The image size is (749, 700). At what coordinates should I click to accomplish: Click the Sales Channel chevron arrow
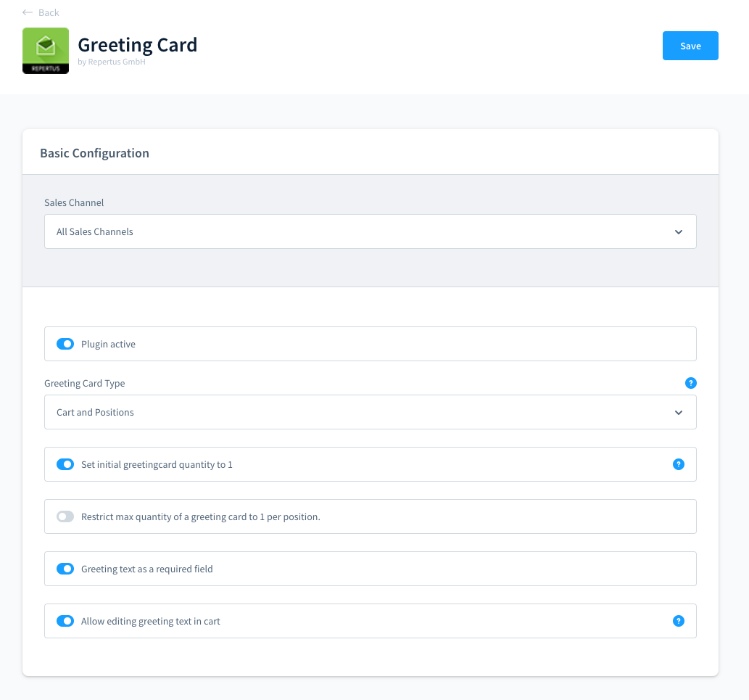click(678, 231)
